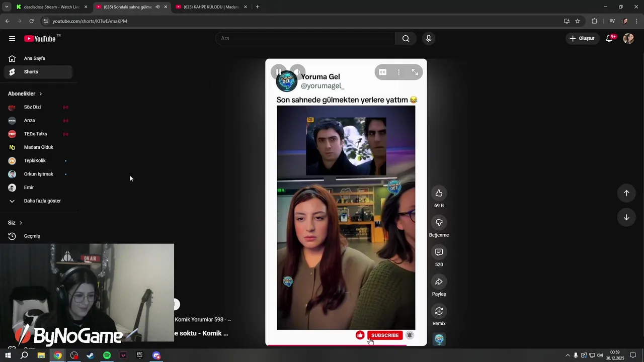Image resolution: width=644 pixels, height=362 pixels.
Task: Reload the current page
Action: tap(31, 21)
